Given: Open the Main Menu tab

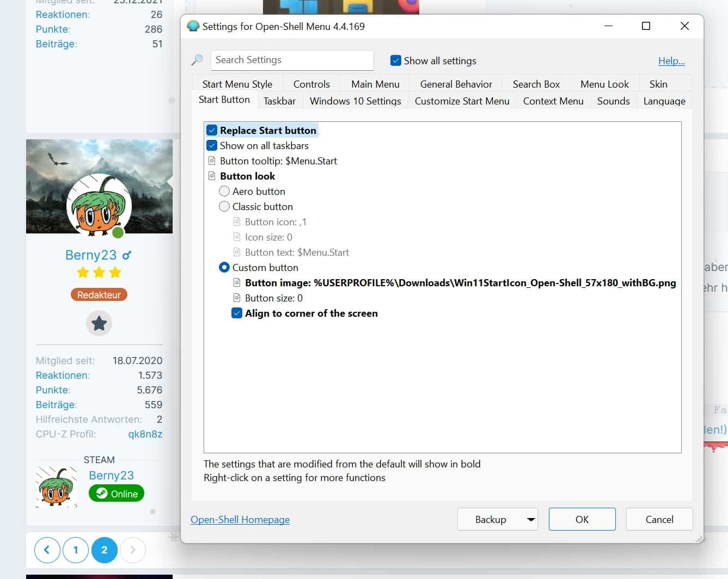Looking at the screenshot, I should coord(375,84).
